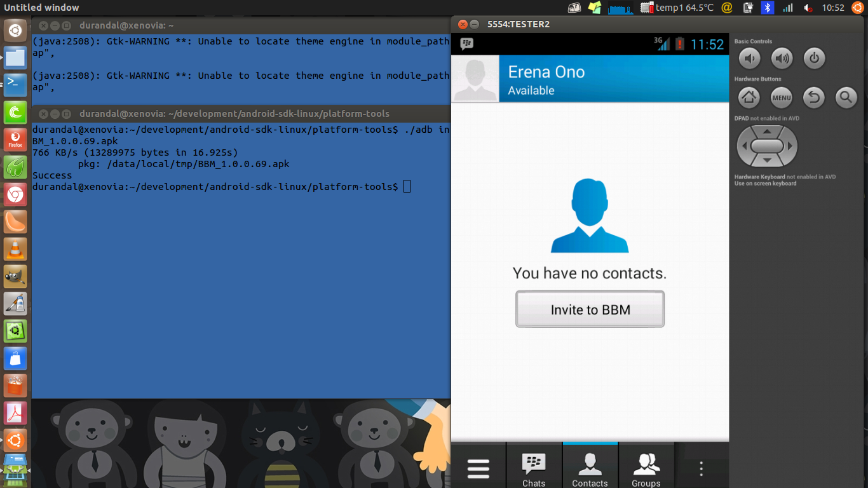Image resolution: width=868 pixels, height=488 pixels.
Task: Click the DPAD right arrow
Action: [x=790, y=146]
